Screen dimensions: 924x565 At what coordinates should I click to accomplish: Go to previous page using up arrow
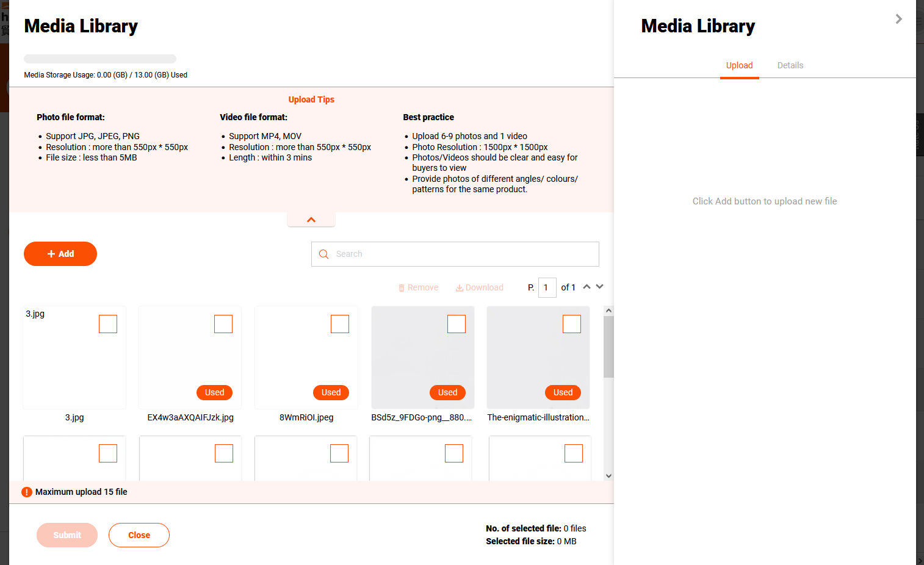587,287
